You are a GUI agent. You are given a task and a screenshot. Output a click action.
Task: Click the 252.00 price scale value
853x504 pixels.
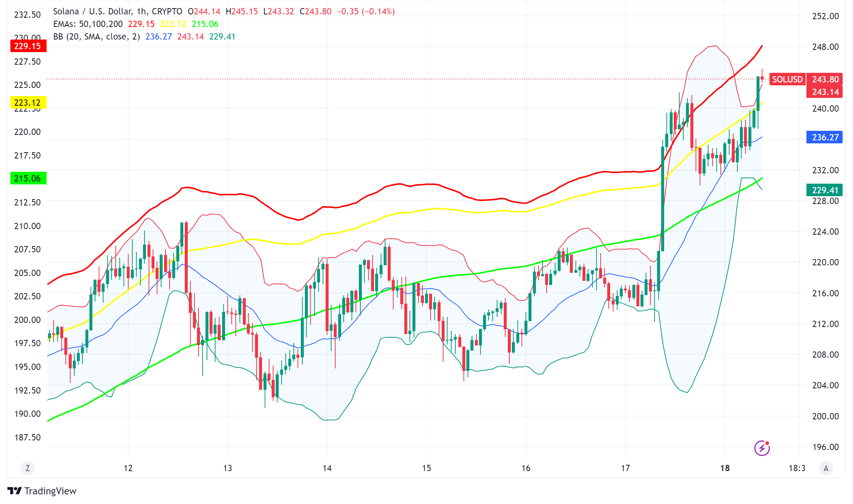825,16
